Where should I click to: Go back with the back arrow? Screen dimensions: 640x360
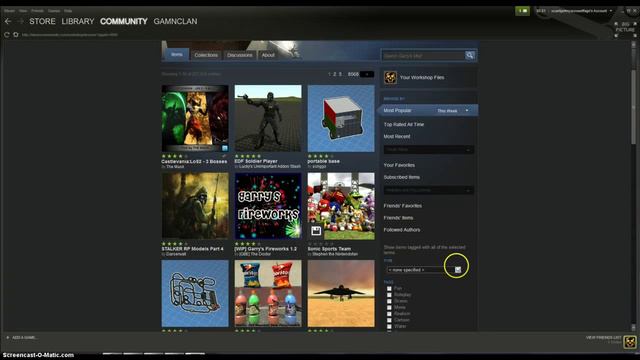(x=8, y=21)
